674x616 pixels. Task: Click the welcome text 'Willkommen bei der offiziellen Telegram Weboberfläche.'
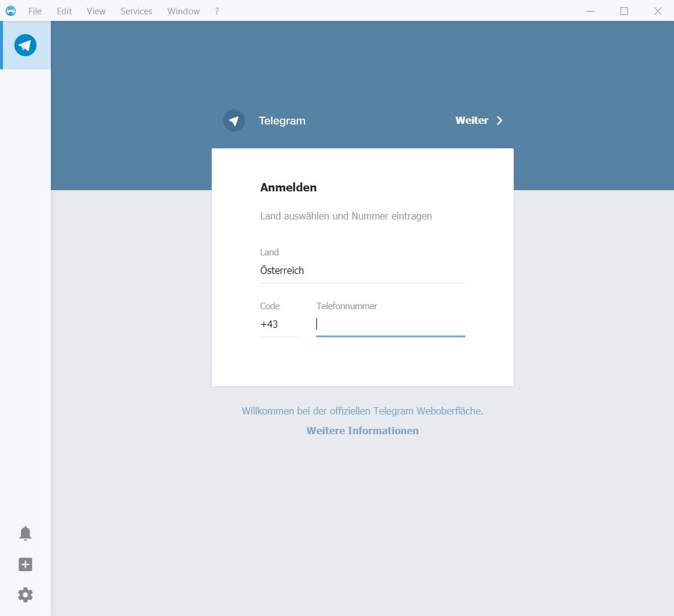362,411
